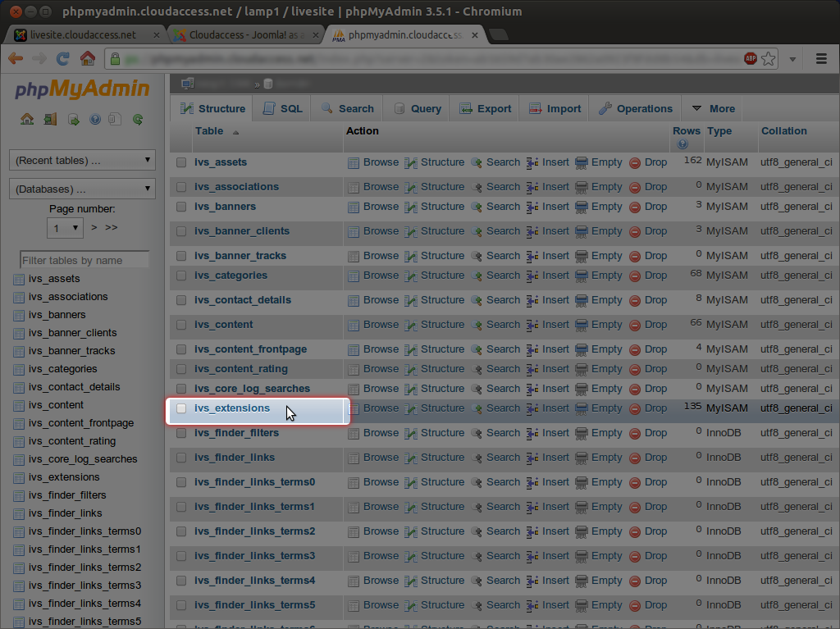
Task: Click the AdBlock Plus extension icon
Action: click(x=751, y=58)
